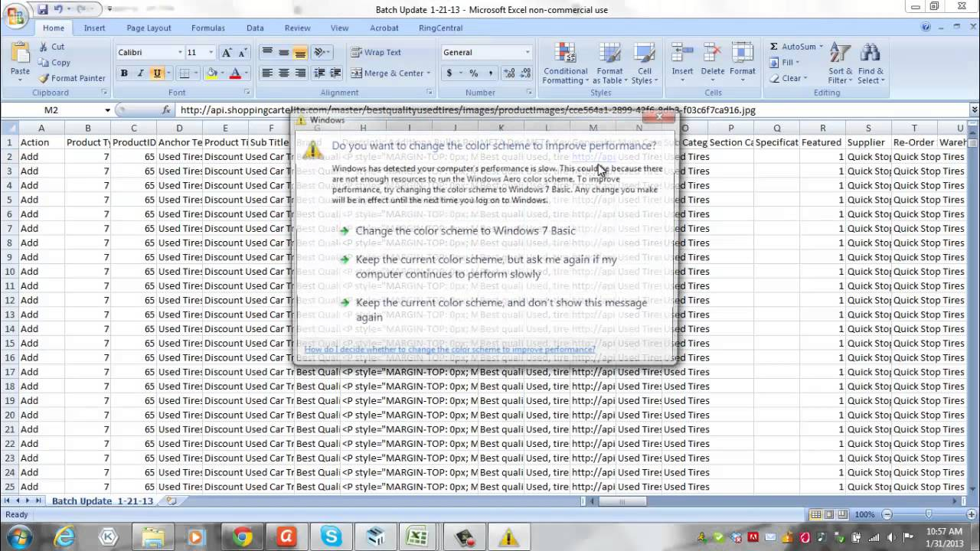Align text left
980x551 pixels.
(x=267, y=73)
